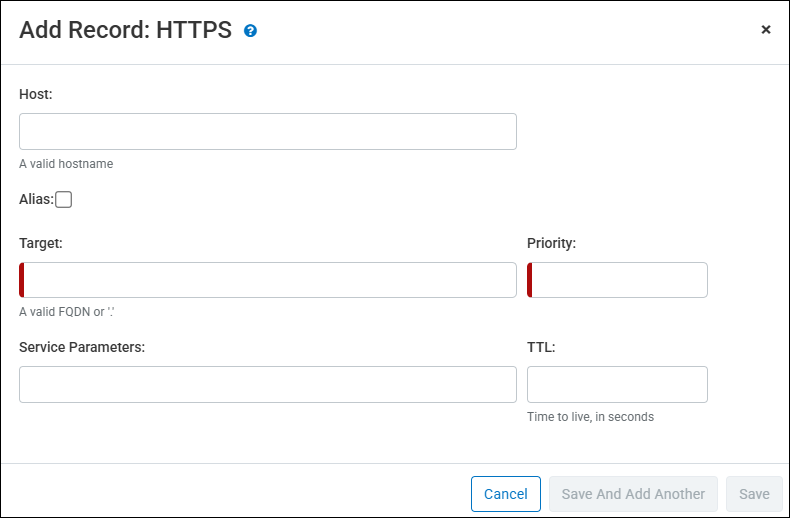Click the "Add Record: HTTPS" dialog title
The height and width of the screenshot is (518, 790).
[x=125, y=30]
